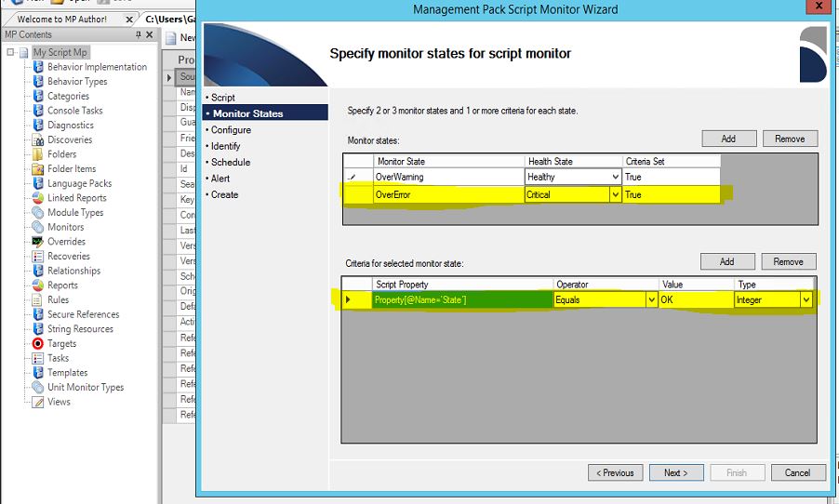The image size is (839, 504).
Task: Open Health State dropdown for OverError
Action: coord(616,194)
